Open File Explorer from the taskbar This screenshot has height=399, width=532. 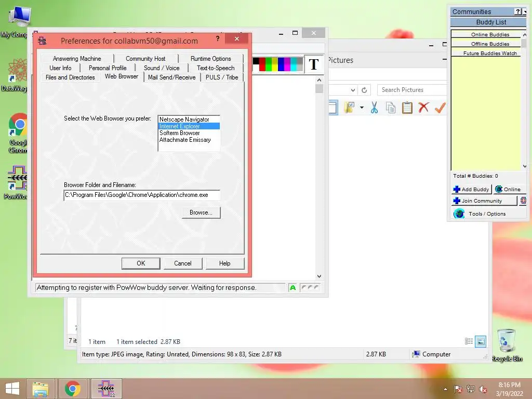coord(41,389)
